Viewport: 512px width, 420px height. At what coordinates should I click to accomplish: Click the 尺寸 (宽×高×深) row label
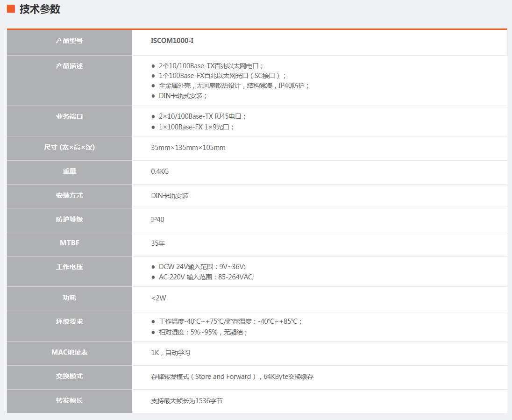coord(69,147)
